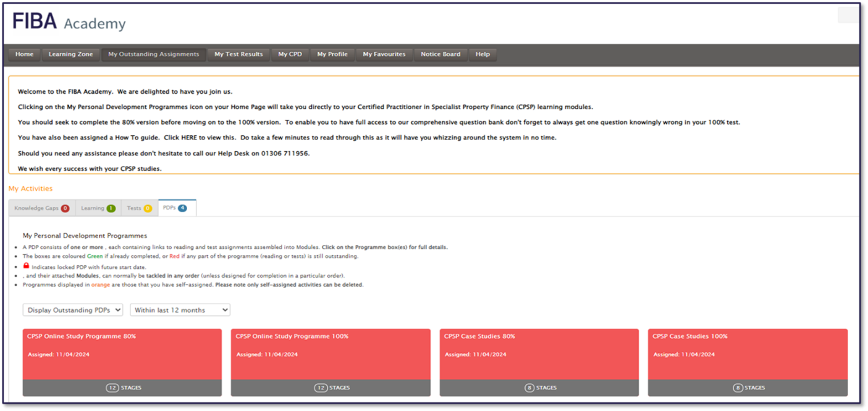
Task: Switch to the Knowledge Gaps tab
Action: [x=42, y=209]
